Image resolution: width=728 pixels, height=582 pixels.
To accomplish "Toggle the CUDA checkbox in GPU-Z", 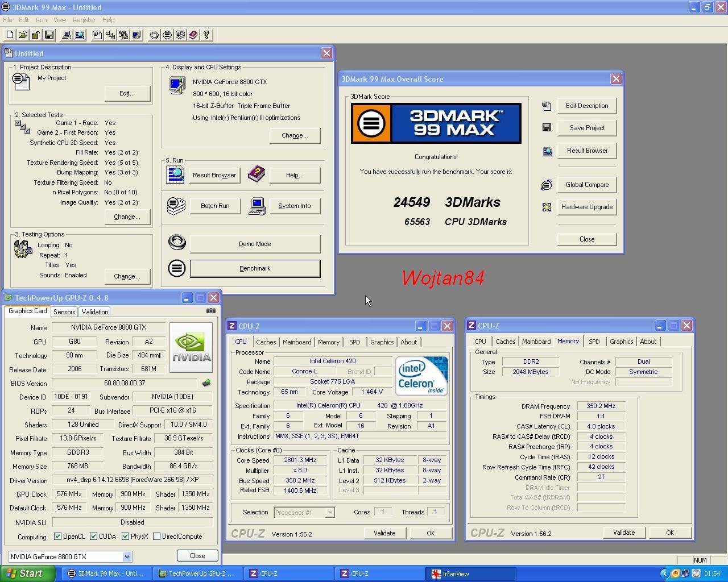I will (x=94, y=536).
